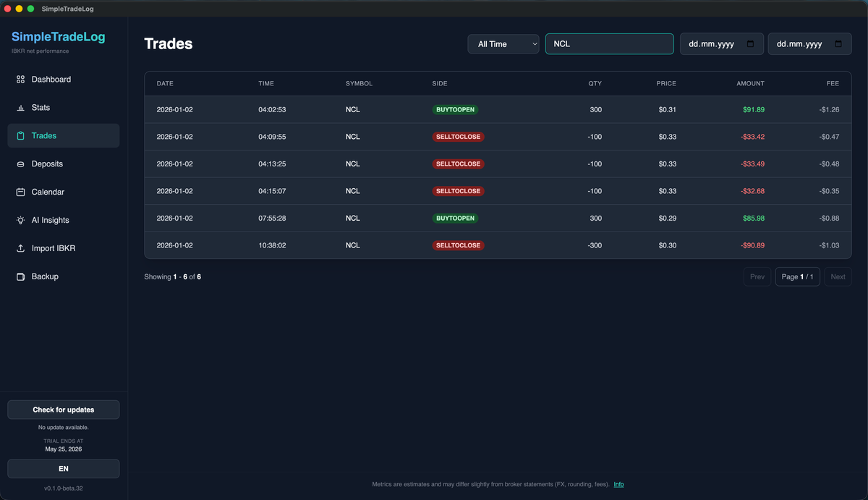Click the SELLTOCLOSE badge at 04:09:55

(458, 137)
